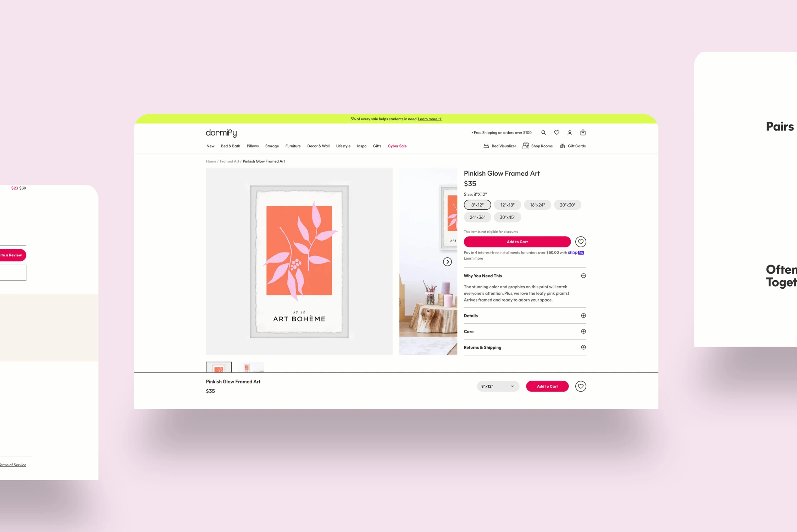797x532 pixels.
Task: Open the New menu item
Action: pyautogui.click(x=210, y=146)
